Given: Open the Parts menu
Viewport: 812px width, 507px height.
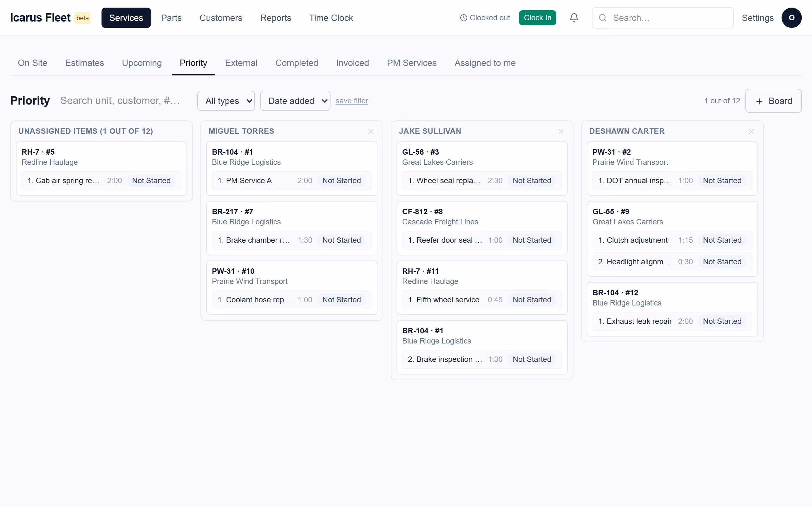Looking at the screenshot, I should tap(171, 18).
